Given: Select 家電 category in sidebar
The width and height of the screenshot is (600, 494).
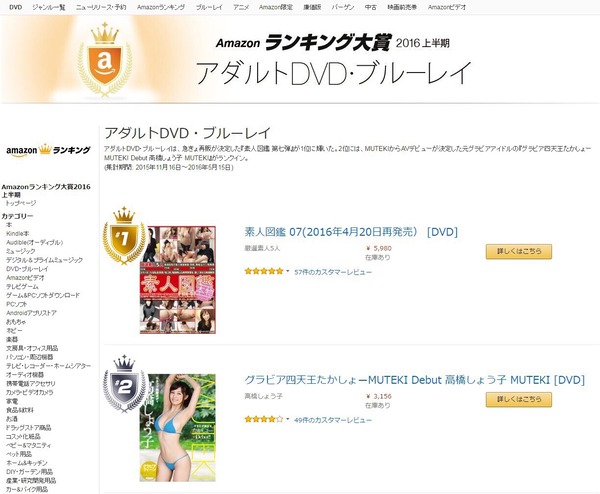Looking at the screenshot, I should [12, 401].
